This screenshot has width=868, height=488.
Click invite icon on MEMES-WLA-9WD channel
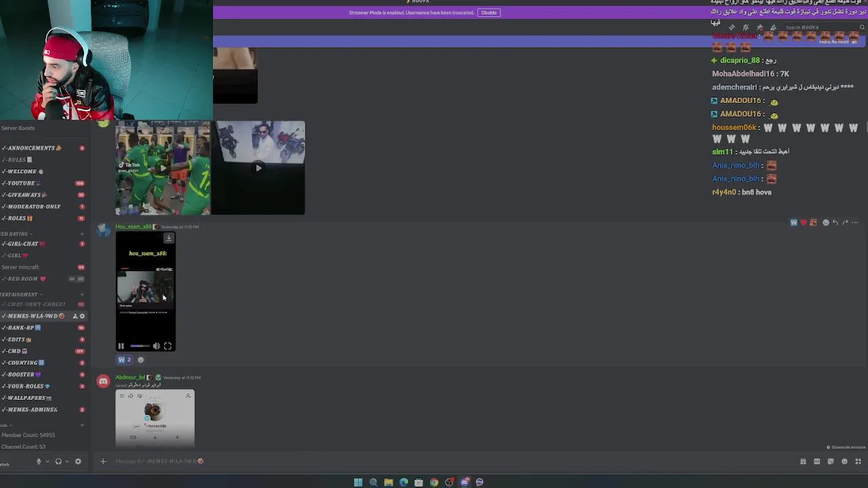[75, 317]
